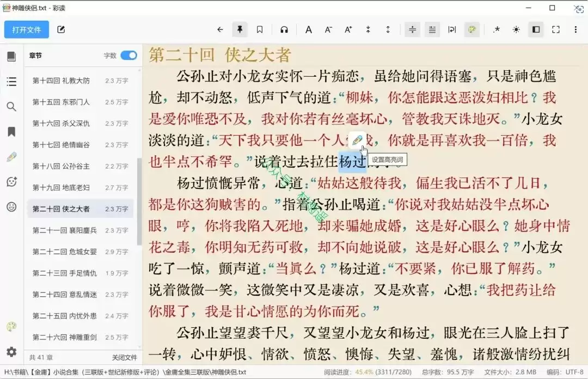
Task: Open search panel from left sidebar
Action: click(x=11, y=107)
